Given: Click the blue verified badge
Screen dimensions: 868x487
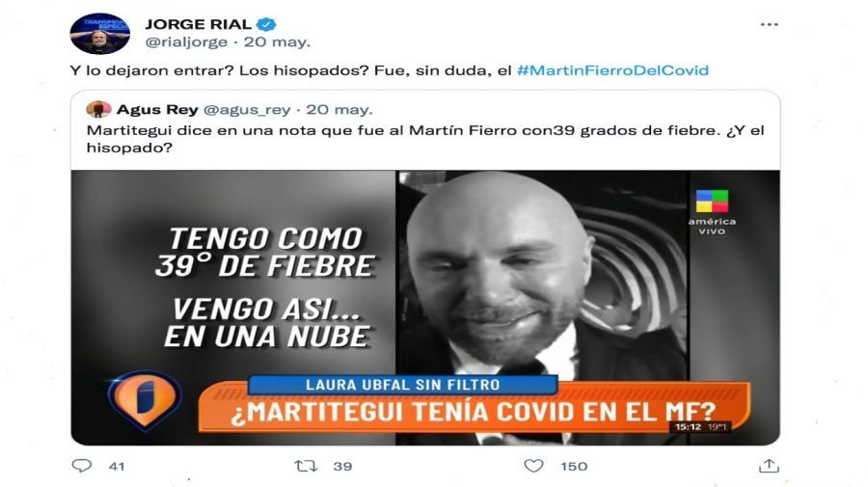Looking at the screenshot, I should [x=267, y=24].
